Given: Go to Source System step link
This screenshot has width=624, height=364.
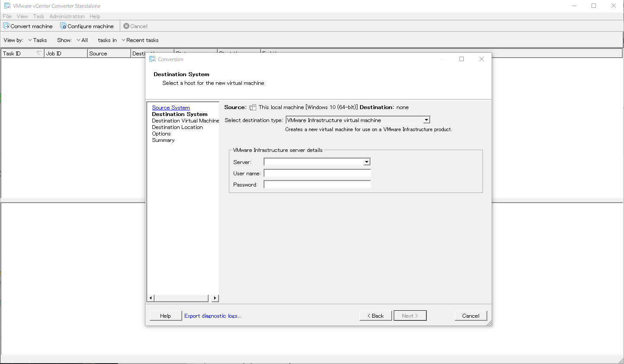Looking at the screenshot, I should (170, 108).
